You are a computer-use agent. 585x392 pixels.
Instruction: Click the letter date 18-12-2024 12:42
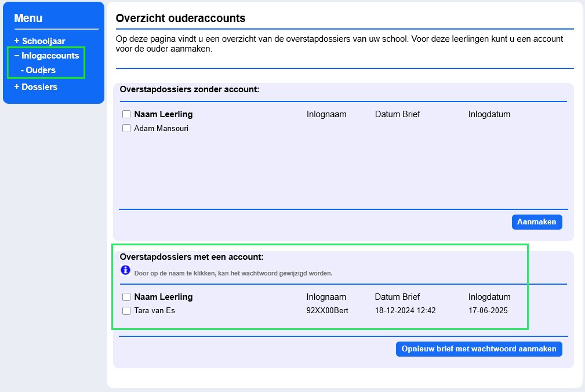pyautogui.click(x=405, y=311)
